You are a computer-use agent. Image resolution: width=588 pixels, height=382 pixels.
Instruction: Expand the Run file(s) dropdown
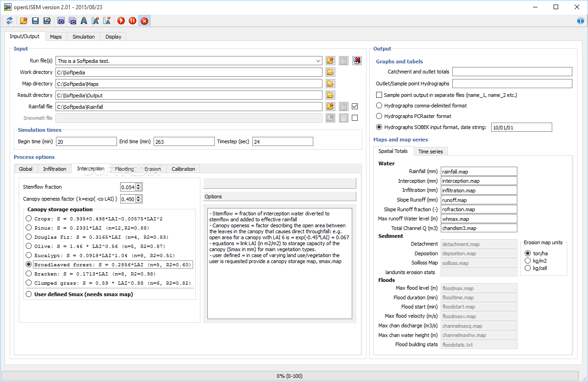tap(318, 61)
